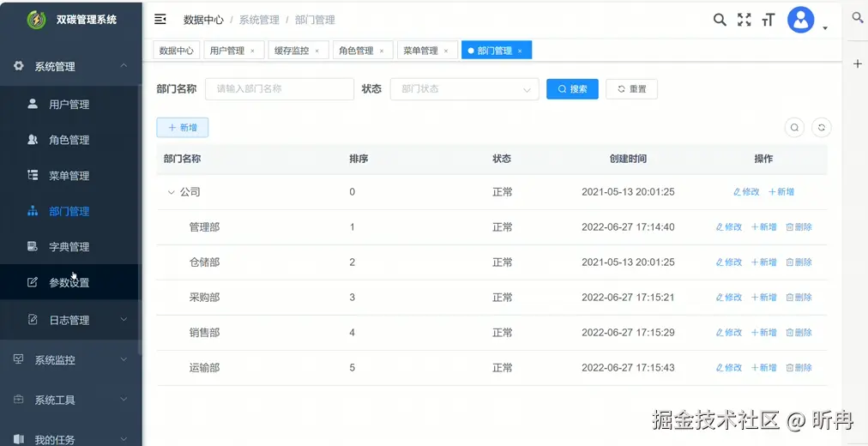Image resolution: width=868 pixels, height=446 pixels.
Task: Click 新增 in the 管理部 row
Action: 764,227
